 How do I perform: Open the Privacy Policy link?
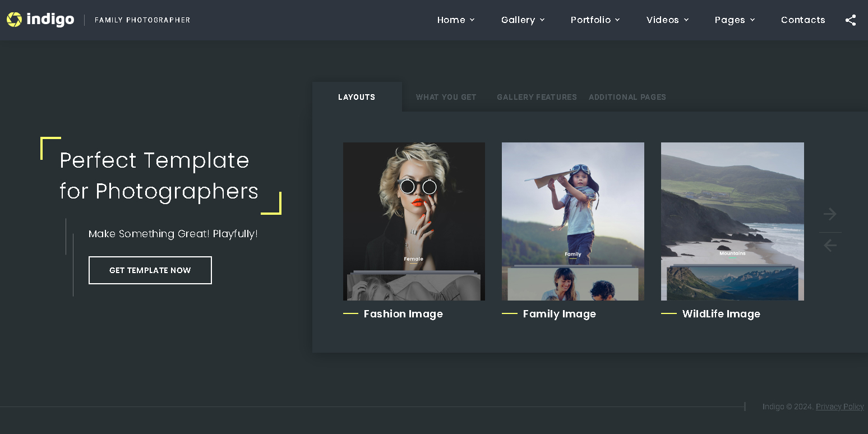tap(839, 407)
